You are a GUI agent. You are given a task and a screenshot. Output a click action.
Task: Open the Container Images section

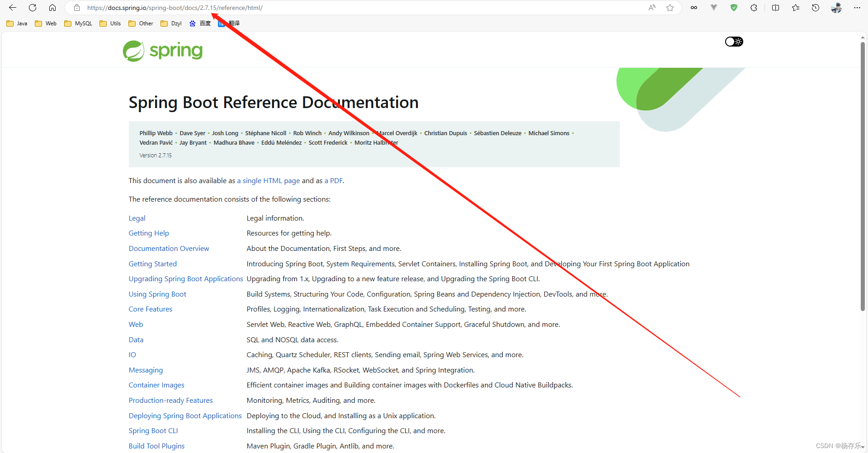156,385
